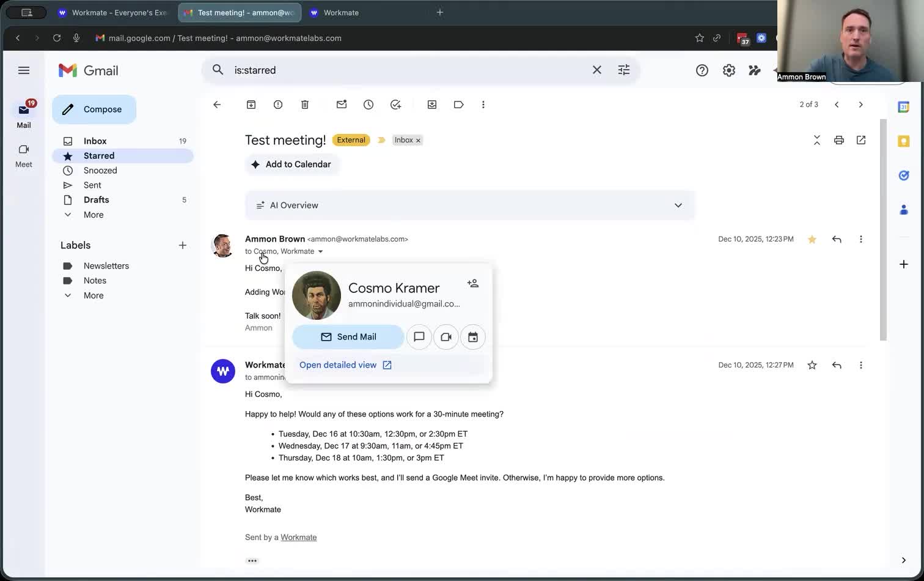Image resolution: width=924 pixels, height=581 pixels.
Task: Show recipient details dropdown arrow
Action: pos(320,251)
